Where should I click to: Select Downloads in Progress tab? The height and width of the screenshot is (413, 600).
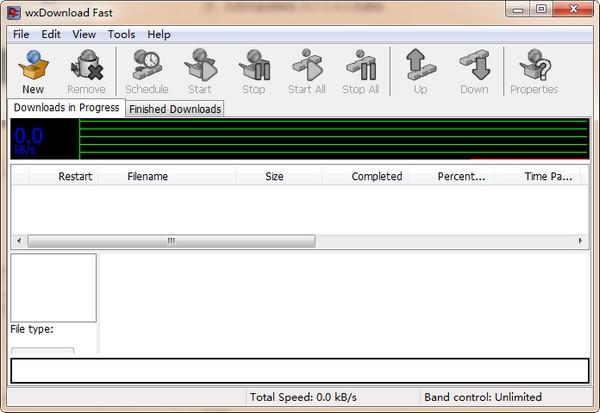66,108
